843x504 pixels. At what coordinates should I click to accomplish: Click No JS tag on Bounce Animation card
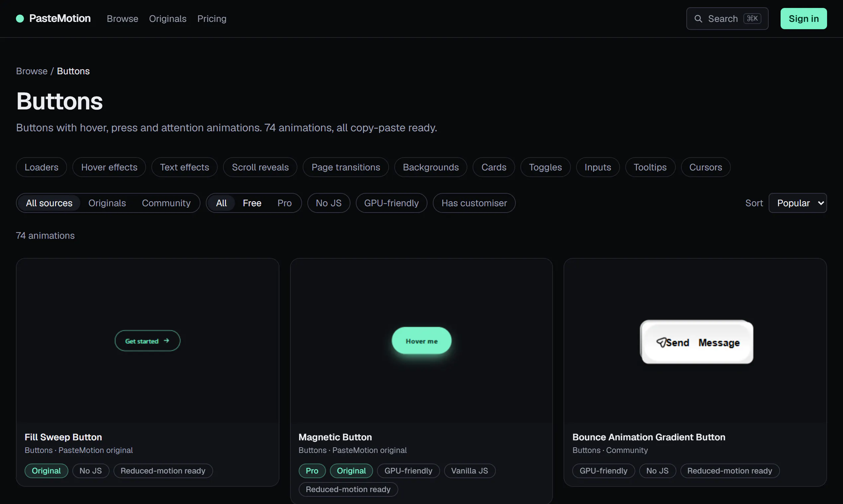coord(657,471)
